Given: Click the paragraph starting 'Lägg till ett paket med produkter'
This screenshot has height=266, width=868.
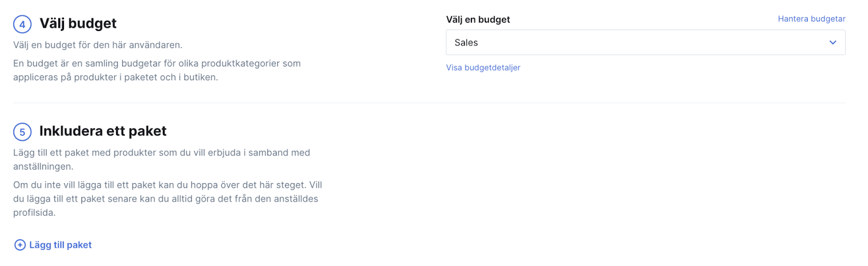Looking at the screenshot, I should (162, 159).
